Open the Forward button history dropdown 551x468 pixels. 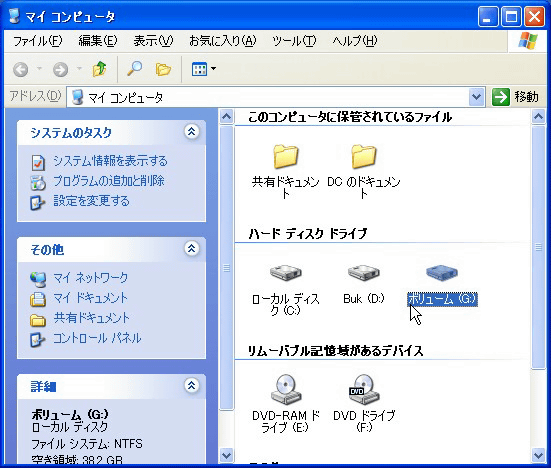coord(79,69)
